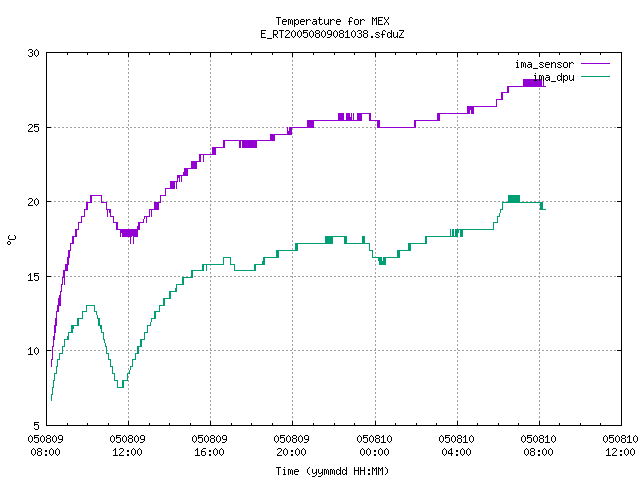Click the green curve's first peak near 13°C
The width and height of the screenshot is (640, 480).
91,305
